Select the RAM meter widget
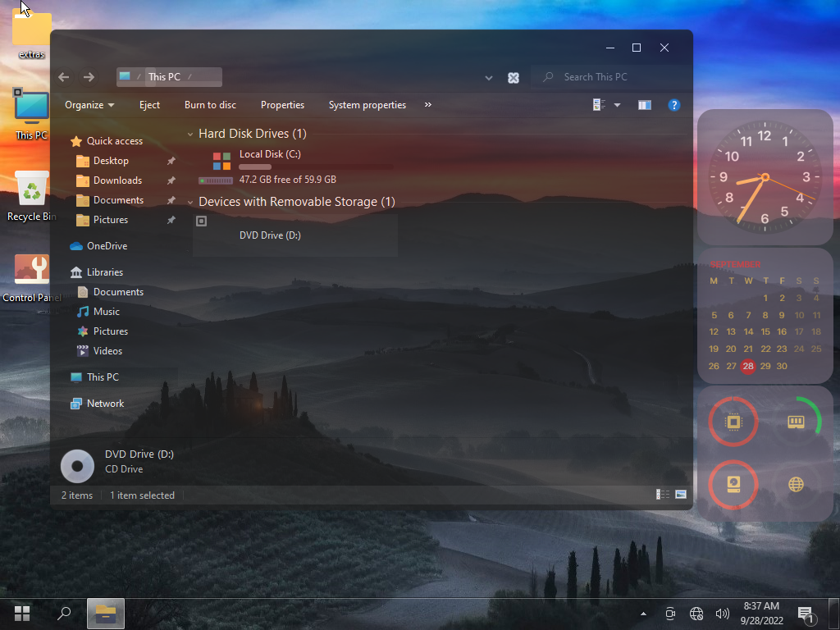Screen dimensions: 840x630 [x=796, y=422]
